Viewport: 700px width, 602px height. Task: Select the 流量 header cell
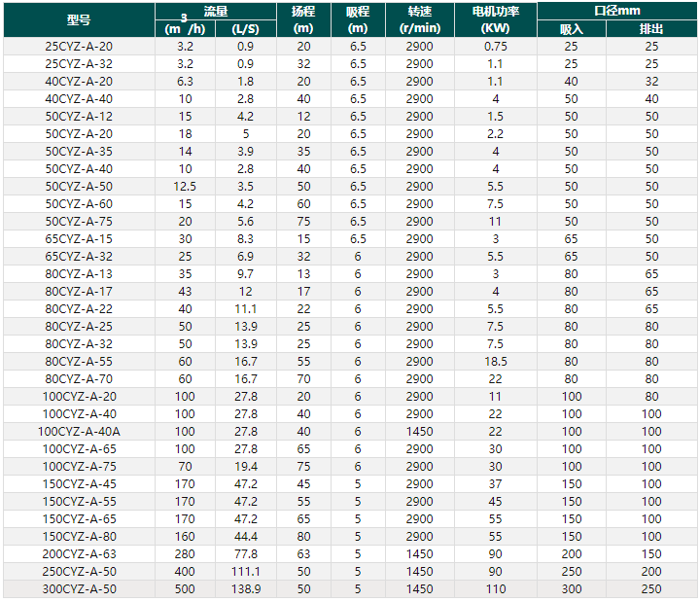click(216, 12)
